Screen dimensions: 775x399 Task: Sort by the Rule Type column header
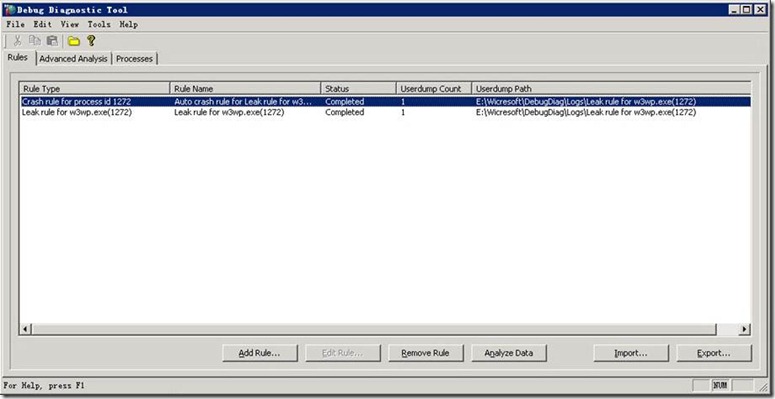point(94,89)
